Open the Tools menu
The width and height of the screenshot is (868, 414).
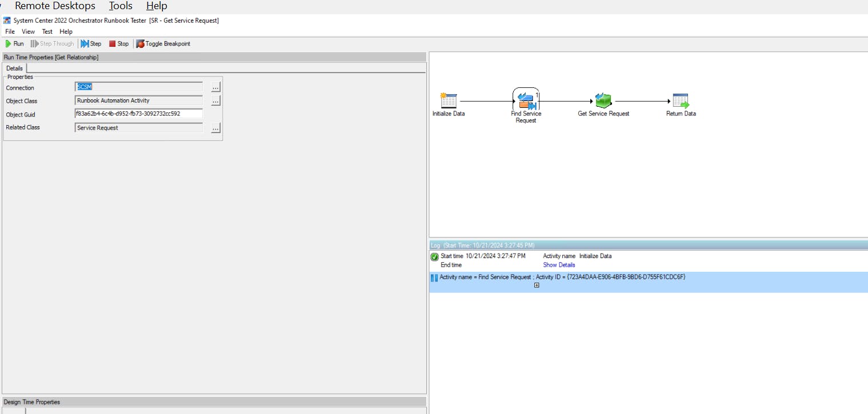coord(121,6)
